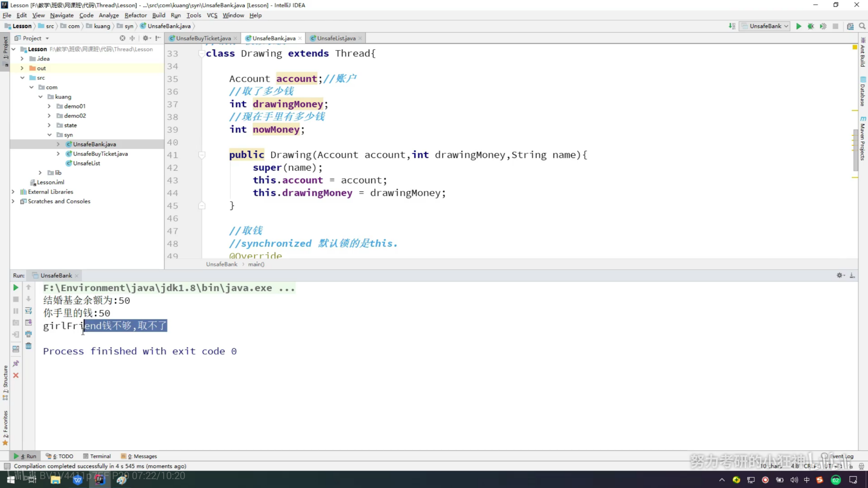Open the UnsafeBank run configuration dropdown
The width and height of the screenshot is (868, 488).
pos(765,26)
